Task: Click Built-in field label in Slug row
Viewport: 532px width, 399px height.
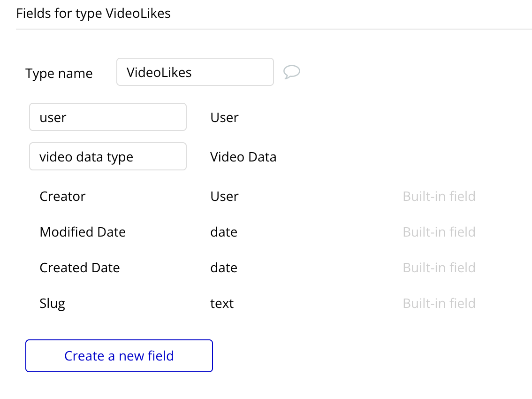Action: (439, 303)
